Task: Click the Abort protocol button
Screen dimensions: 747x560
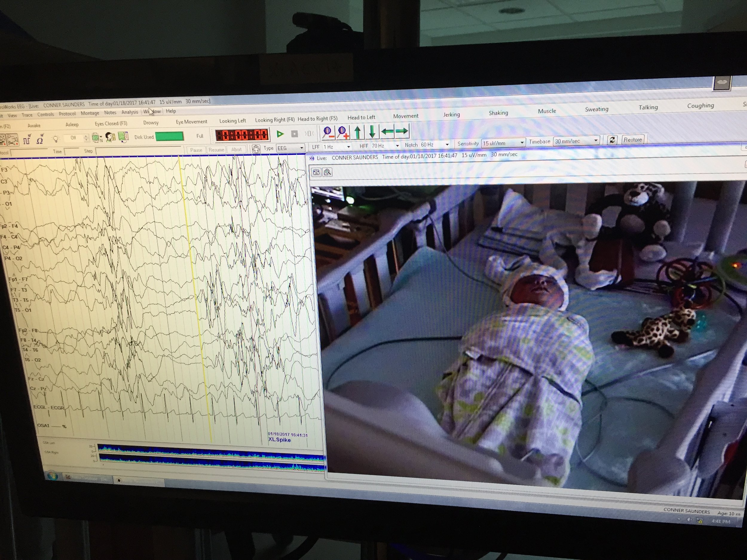Action: tap(236, 149)
